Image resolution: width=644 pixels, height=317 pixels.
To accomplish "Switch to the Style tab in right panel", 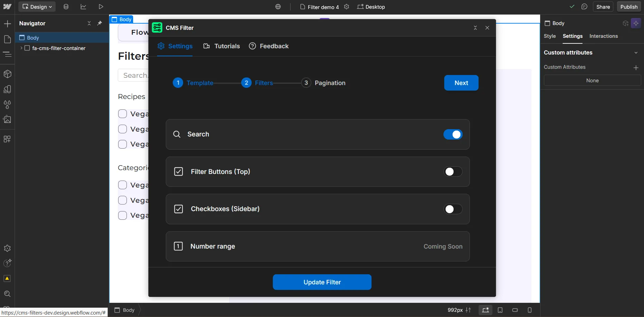I will pyautogui.click(x=550, y=36).
